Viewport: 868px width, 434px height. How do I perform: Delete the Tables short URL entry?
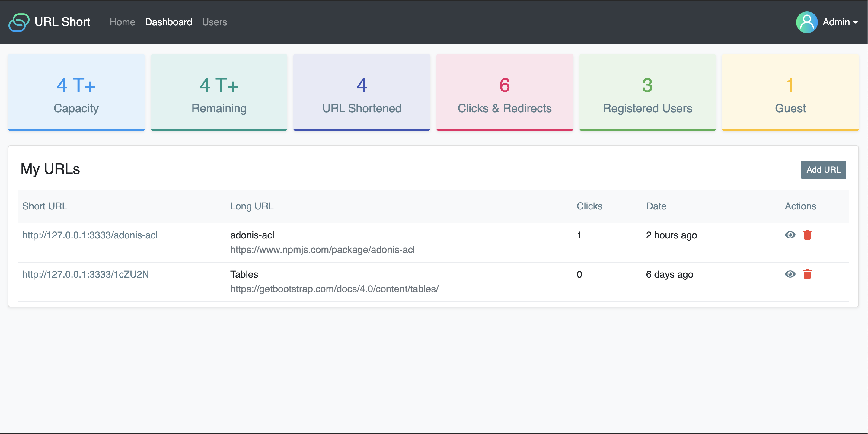807,274
